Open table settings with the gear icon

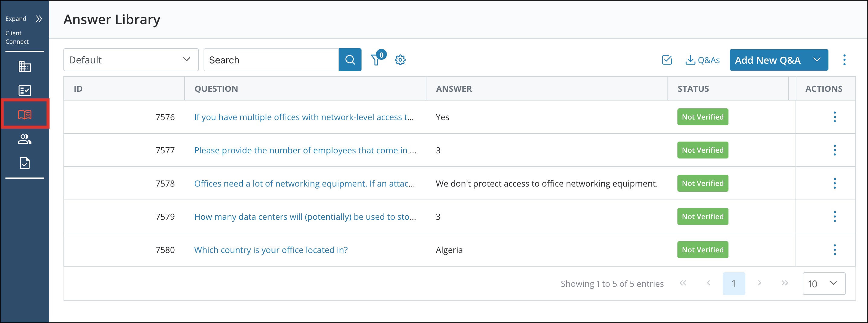click(400, 60)
